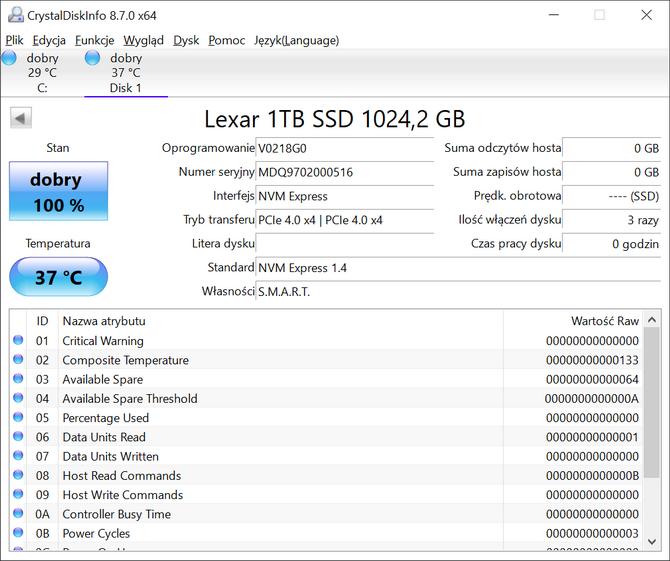Click the Wartość Raw column header
This screenshot has height=561, width=670.
click(x=573, y=321)
